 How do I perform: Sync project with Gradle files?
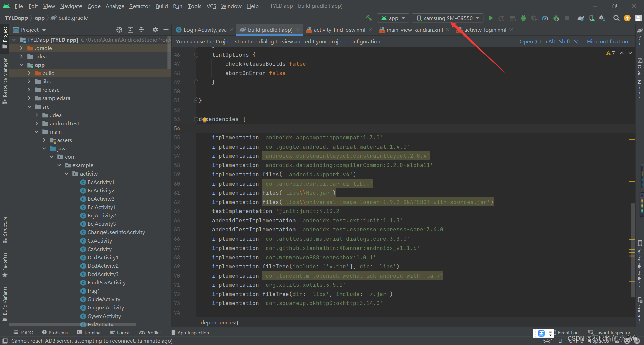click(x=581, y=18)
